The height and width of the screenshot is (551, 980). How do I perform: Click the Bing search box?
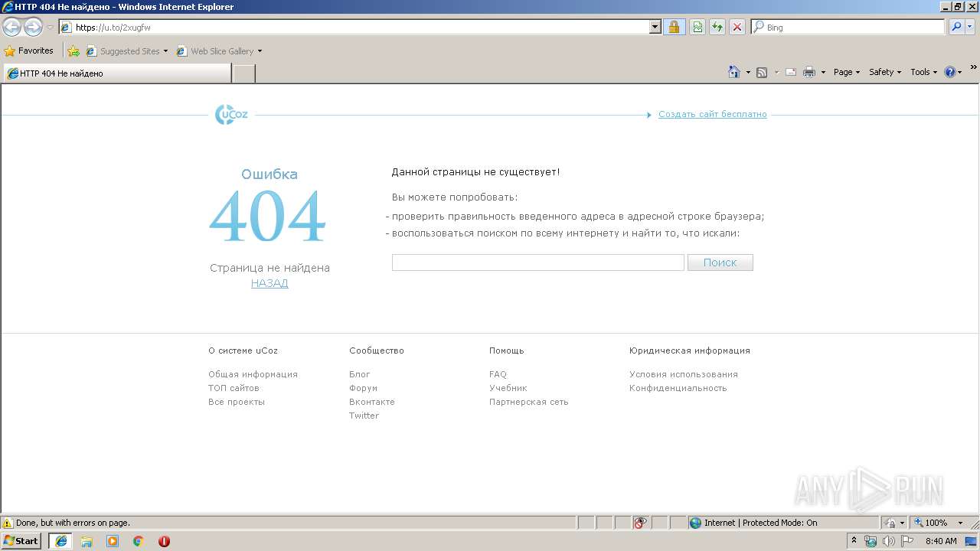pos(848,27)
